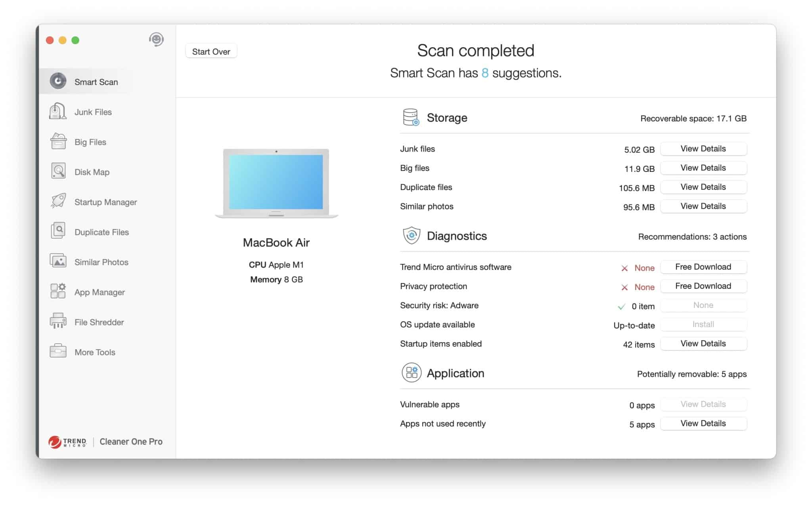Click the Security risk: Adware row label
812x506 pixels.
(439, 305)
